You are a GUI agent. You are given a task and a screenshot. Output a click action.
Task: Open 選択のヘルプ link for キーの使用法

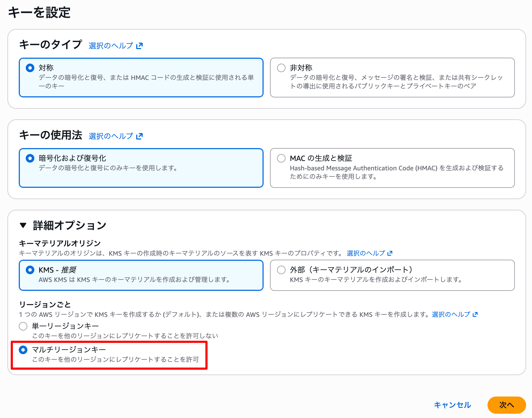[x=111, y=136]
